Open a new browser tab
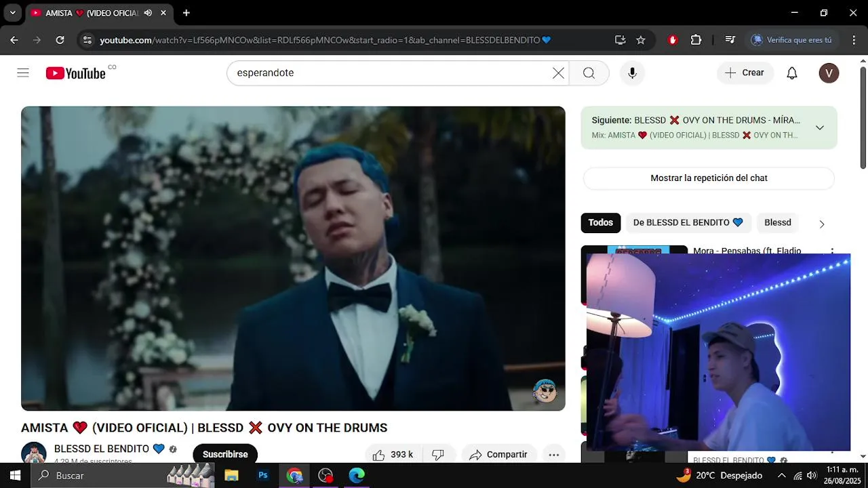Screen dimensions: 868x488 pyautogui.click(x=186, y=13)
